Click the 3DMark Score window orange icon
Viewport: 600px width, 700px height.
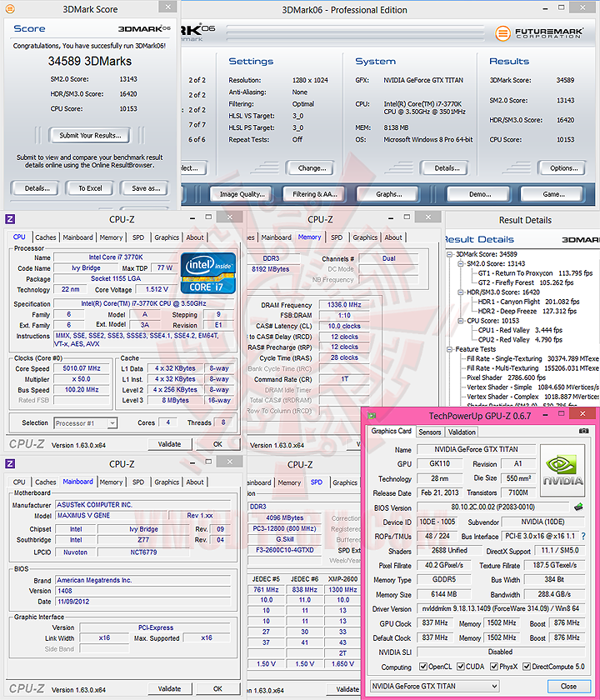pyautogui.click(x=9, y=8)
